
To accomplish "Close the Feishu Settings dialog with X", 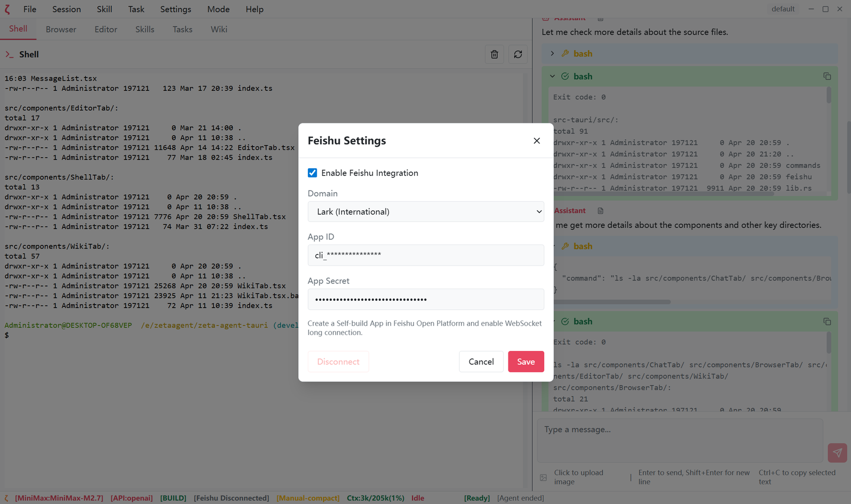I will coord(536,140).
